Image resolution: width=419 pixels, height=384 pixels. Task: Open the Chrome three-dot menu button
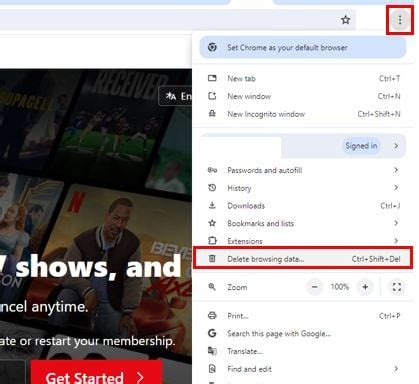coord(400,20)
